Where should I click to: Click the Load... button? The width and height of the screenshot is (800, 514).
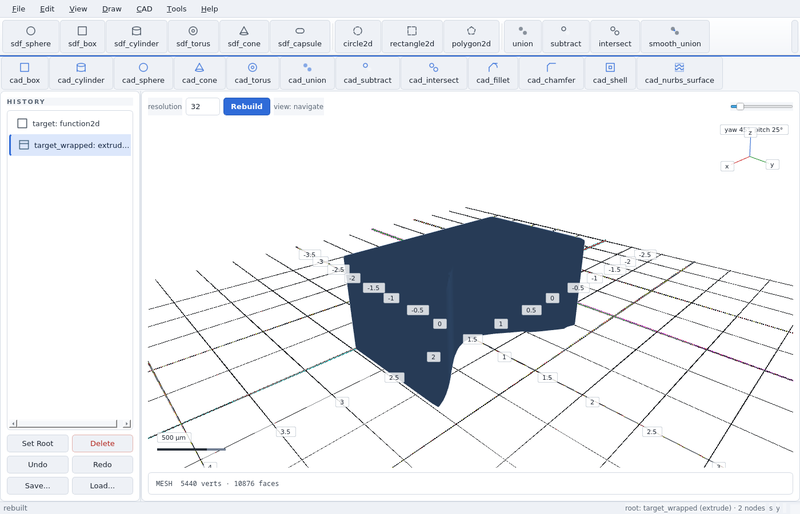click(x=102, y=485)
